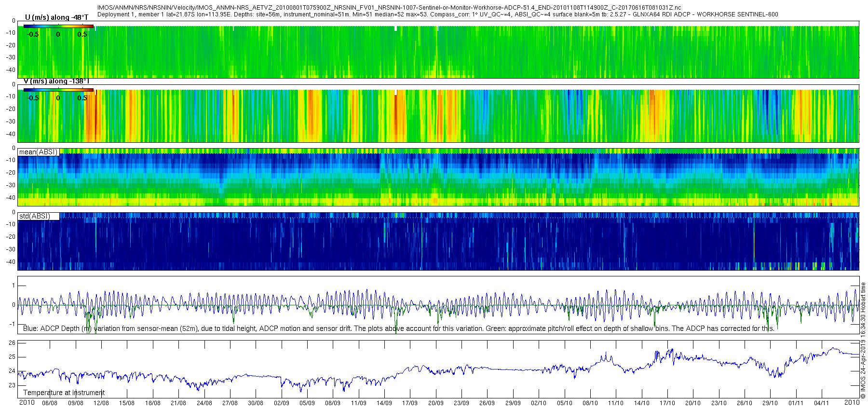Click the '15/08' date tick label
The height and width of the screenshot is (410, 868).
127,403
